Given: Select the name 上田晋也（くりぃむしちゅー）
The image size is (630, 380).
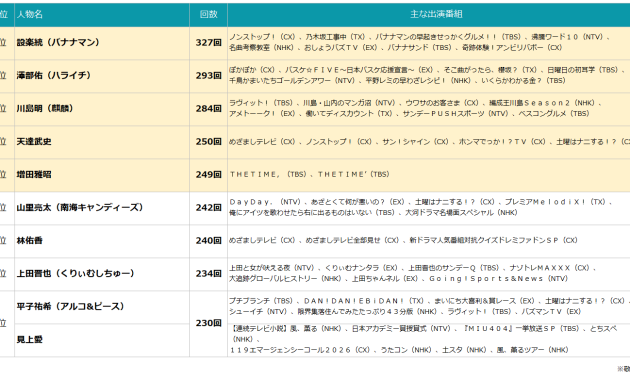Looking at the screenshot, I should (x=76, y=274).
